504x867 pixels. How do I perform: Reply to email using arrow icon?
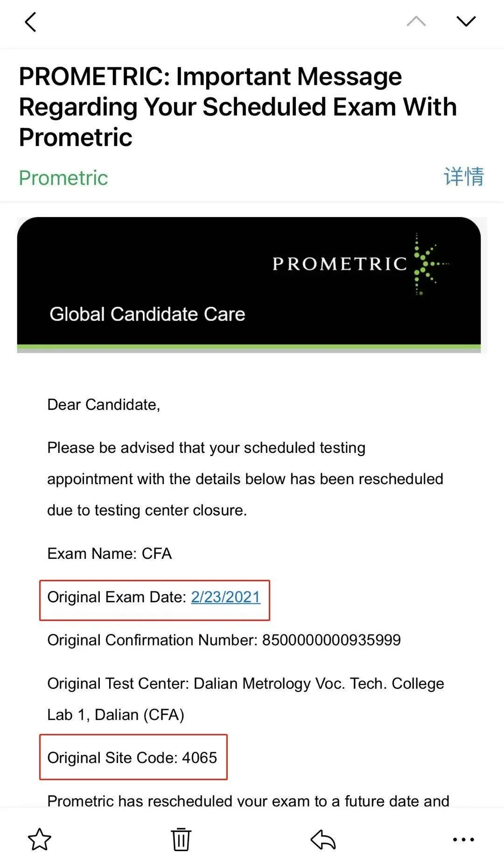pyautogui.click(x=323, y=839)
